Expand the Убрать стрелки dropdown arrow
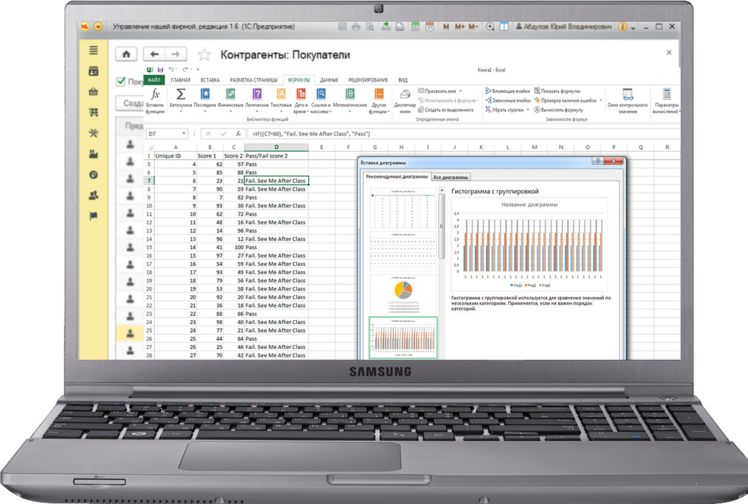The width and height of the screenshot is (748, 504). pos(528,110)
